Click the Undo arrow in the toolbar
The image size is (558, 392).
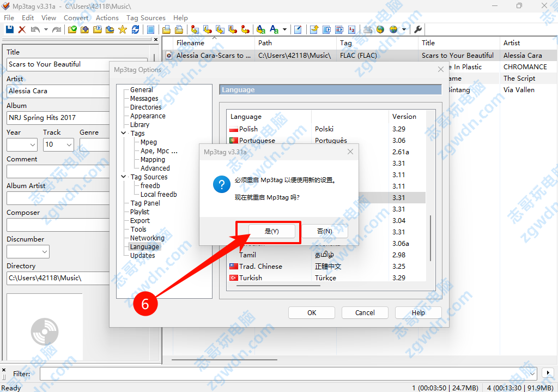coord(35,29)
